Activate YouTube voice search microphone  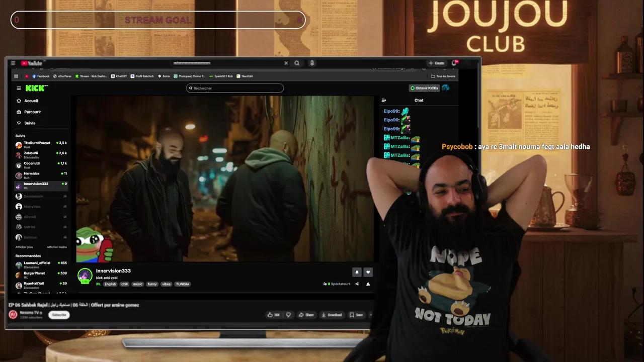point(312,63)
